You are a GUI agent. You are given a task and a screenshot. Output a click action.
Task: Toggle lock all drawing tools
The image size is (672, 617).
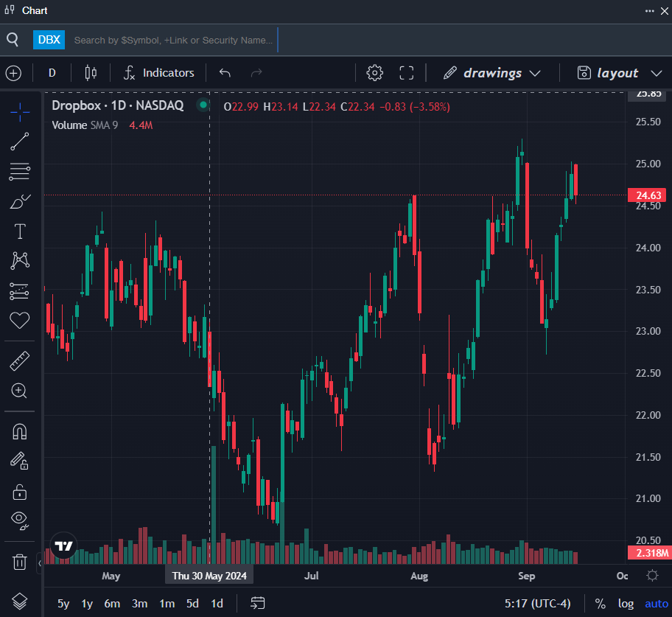click(x=20, y=492)
